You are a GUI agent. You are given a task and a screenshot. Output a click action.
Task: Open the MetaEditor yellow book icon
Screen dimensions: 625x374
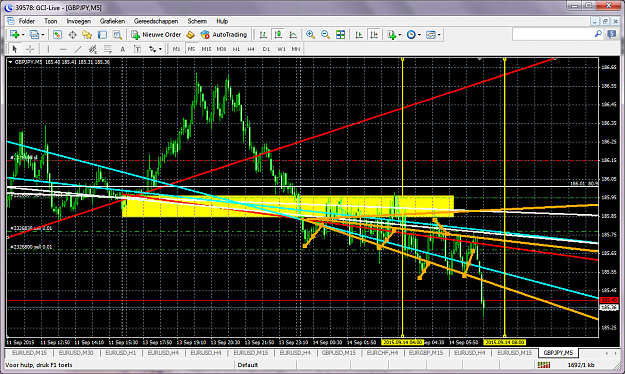point(191,35)
